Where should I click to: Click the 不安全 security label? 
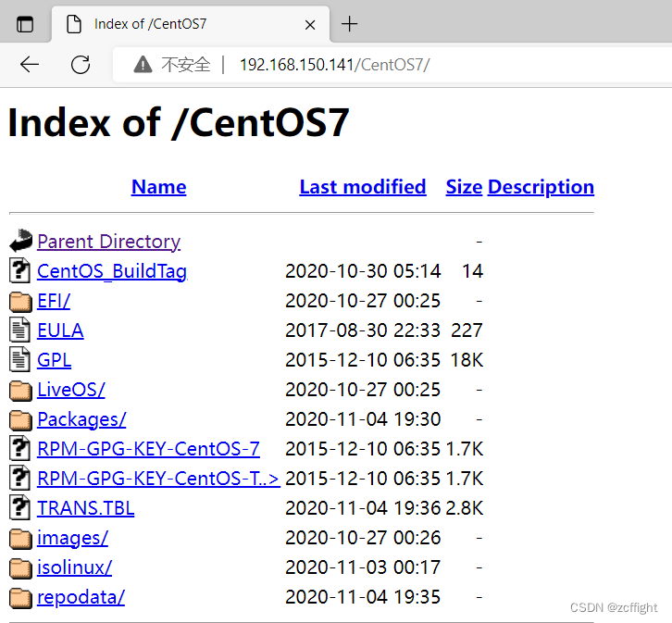(185, 65)
